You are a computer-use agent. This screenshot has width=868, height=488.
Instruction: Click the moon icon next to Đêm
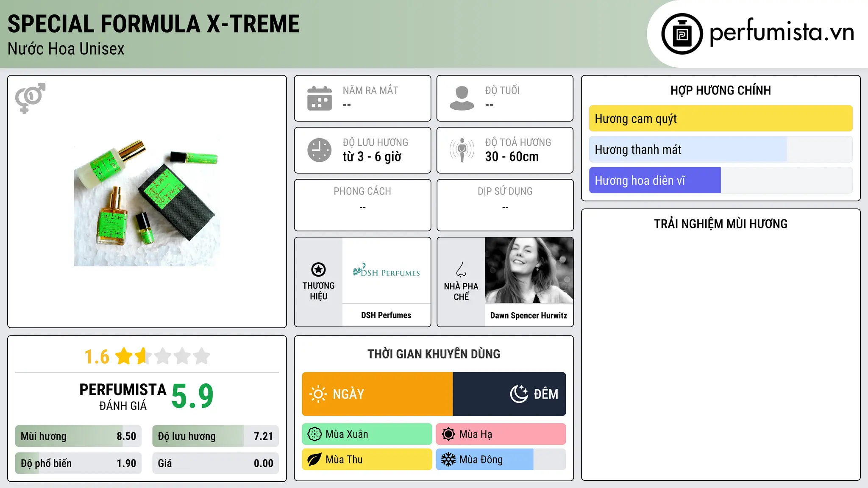click(x=519, y=394)
